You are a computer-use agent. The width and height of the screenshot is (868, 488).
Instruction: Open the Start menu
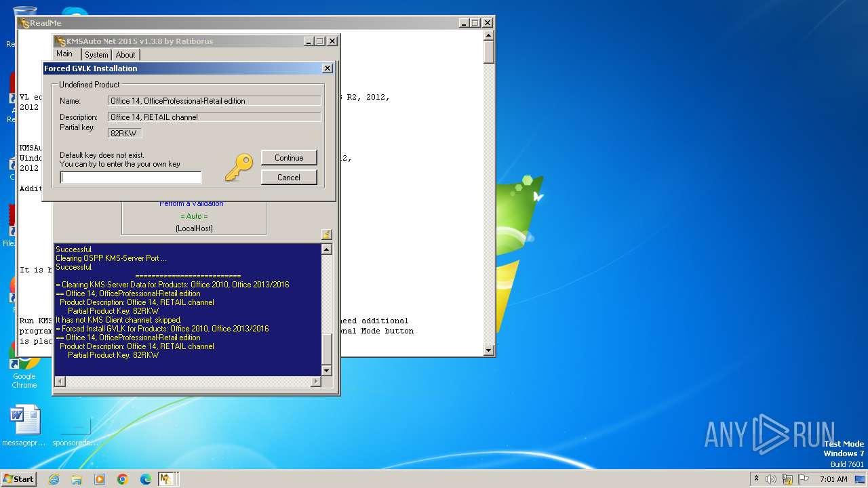click(19, 479)
